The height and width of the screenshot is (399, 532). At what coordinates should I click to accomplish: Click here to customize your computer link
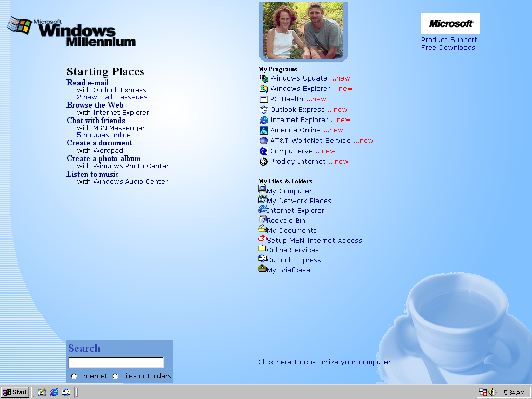point(324,362)
